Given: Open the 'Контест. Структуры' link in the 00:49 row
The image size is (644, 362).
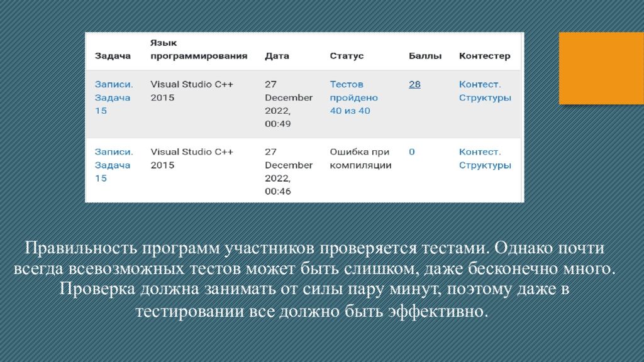Looking at the screenshot, I should coord(485,90).
